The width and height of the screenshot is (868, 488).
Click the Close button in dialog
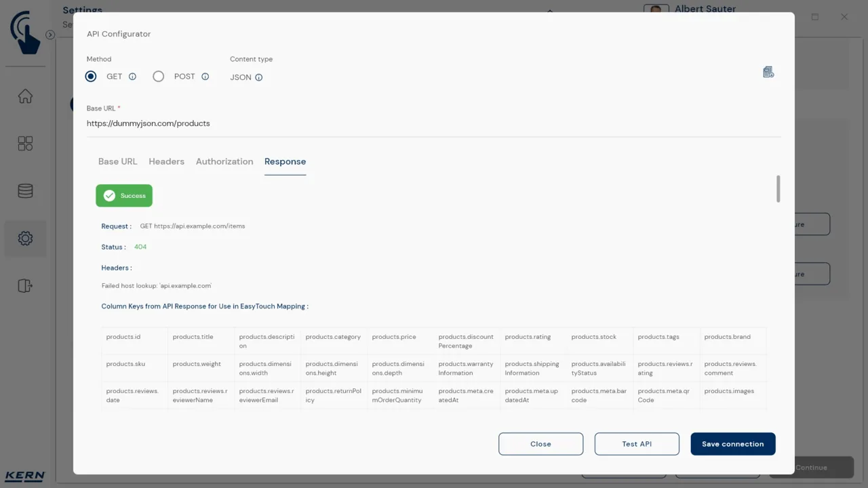540,444
